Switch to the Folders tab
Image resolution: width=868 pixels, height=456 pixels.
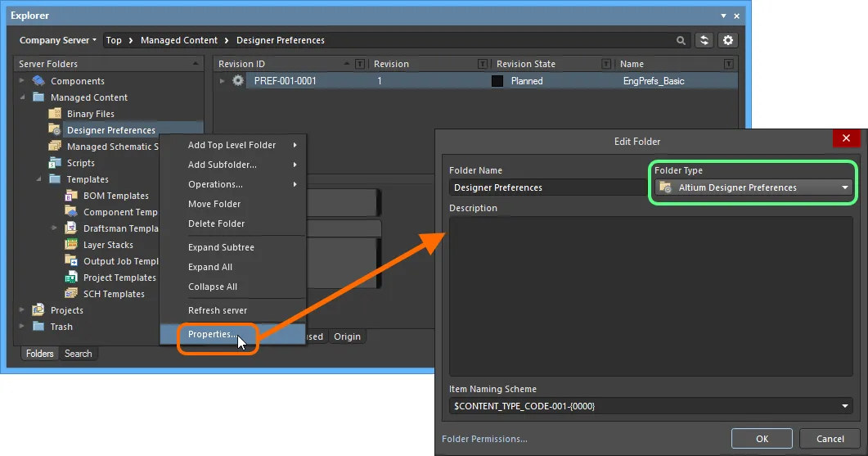click(x=40, y=354)
